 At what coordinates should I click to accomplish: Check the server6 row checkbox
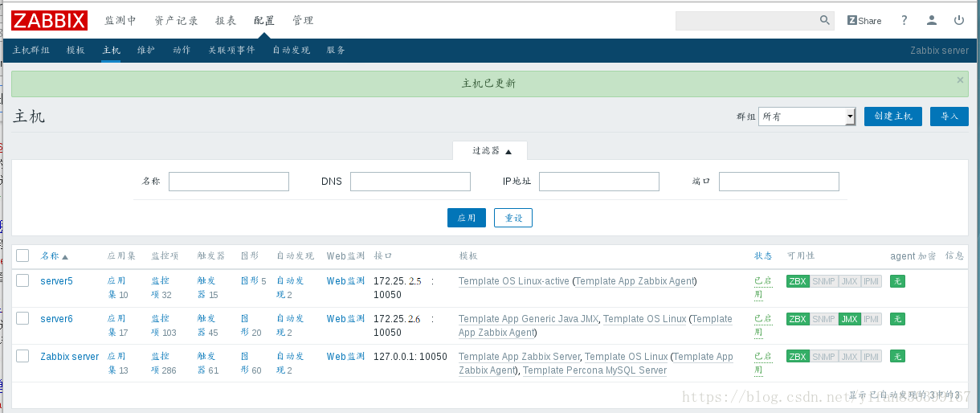(x=22, y=318)
